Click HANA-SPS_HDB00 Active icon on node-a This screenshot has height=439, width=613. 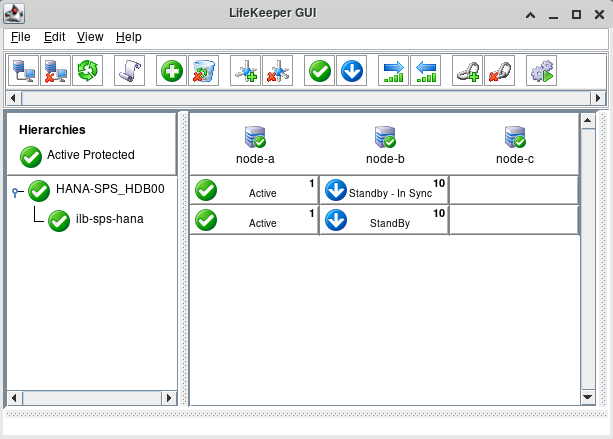(x=206, y=190)
